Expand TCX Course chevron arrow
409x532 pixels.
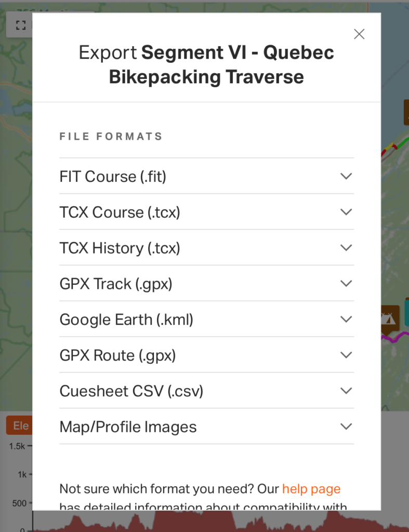click(x=346, y=212)
